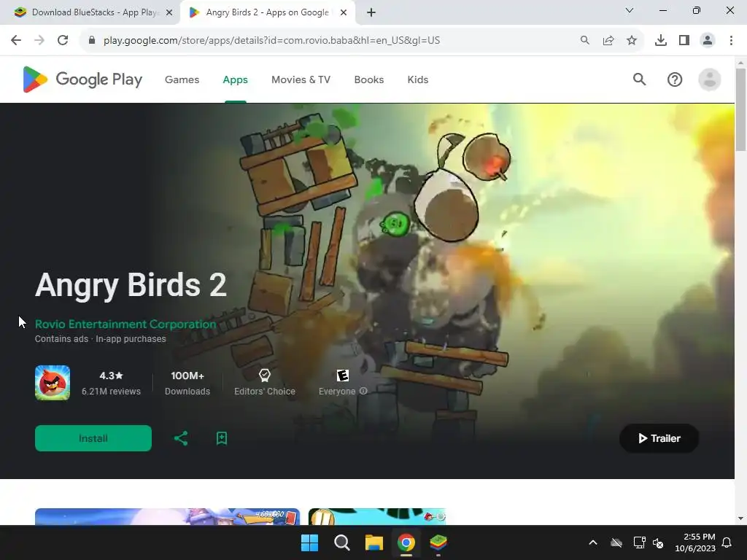Click the Angry Birds 2 app icon
The height and width of the screenshot is (560, 747).
pyautogui.click(x=53, y=383)
